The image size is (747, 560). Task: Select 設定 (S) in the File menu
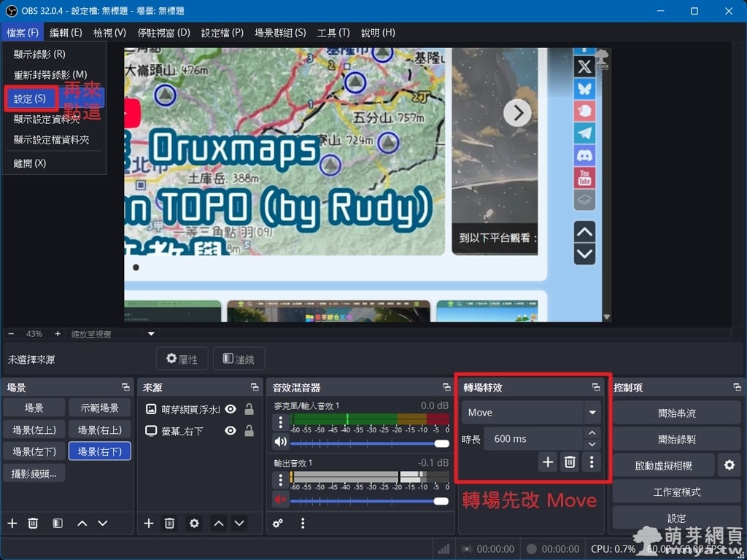(30, 98)
